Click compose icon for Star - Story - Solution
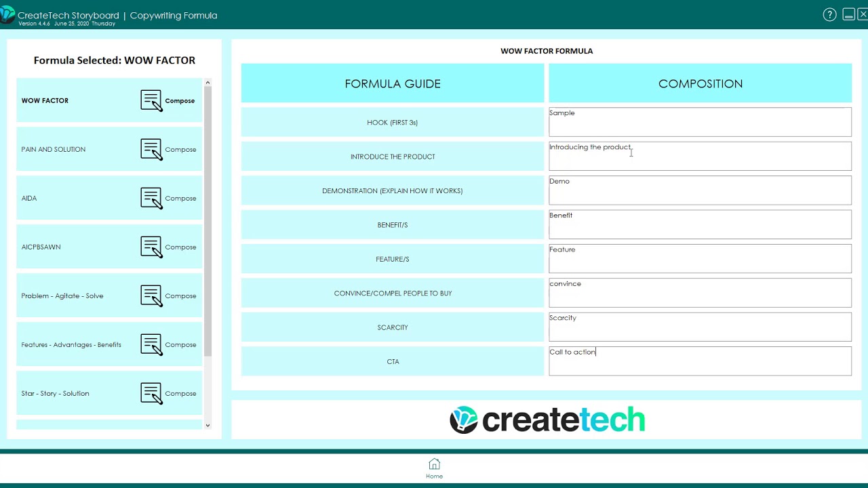Image resolution: width=868 pixels, height=488 pixels. click(x=151, y=393)
